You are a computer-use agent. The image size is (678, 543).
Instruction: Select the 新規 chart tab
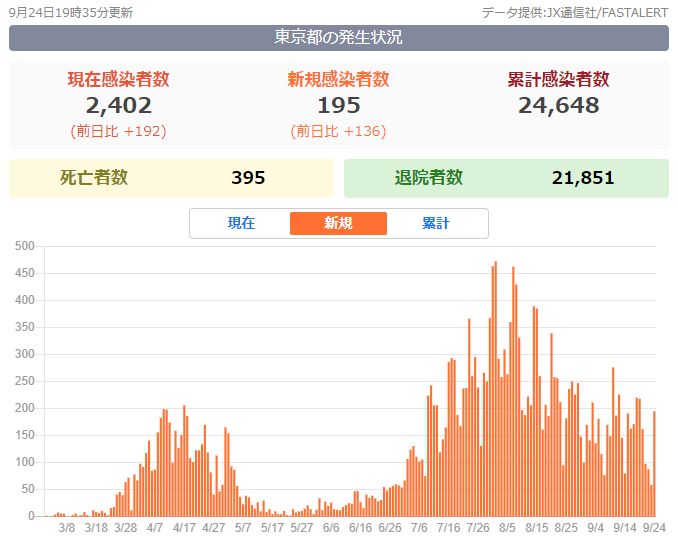(339, 224)
